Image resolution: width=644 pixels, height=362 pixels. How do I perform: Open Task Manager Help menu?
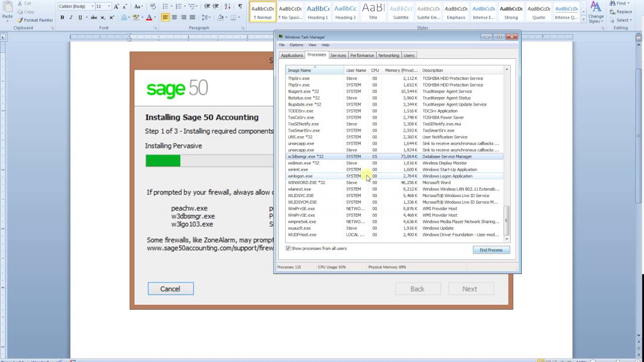[x=326, y=45]
